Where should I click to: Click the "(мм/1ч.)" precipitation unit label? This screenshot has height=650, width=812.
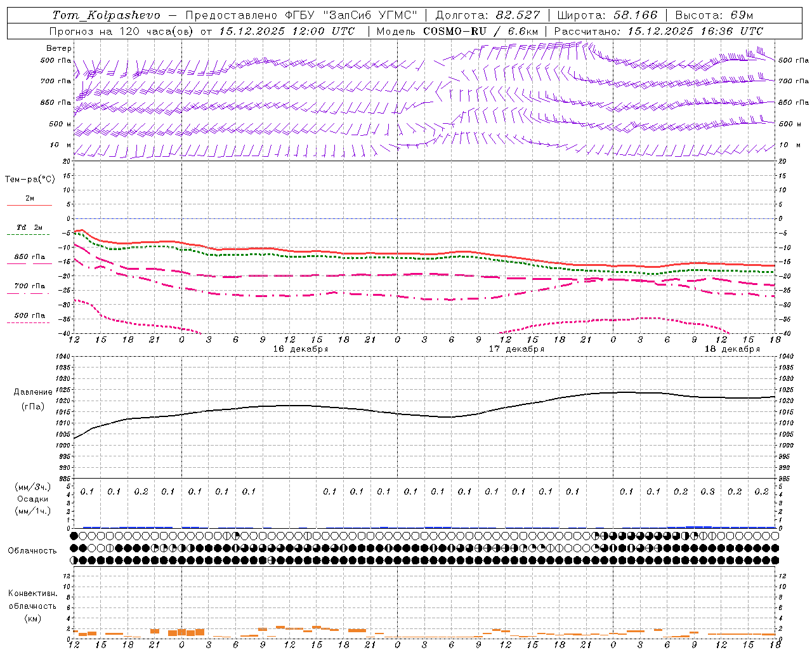click(x=33, y=511)
